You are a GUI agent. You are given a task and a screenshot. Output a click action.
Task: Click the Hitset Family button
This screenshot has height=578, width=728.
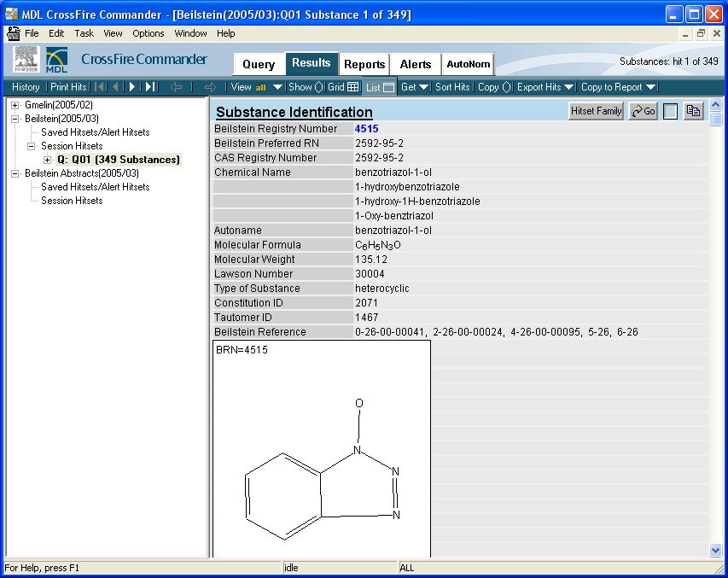click(597, 111)
